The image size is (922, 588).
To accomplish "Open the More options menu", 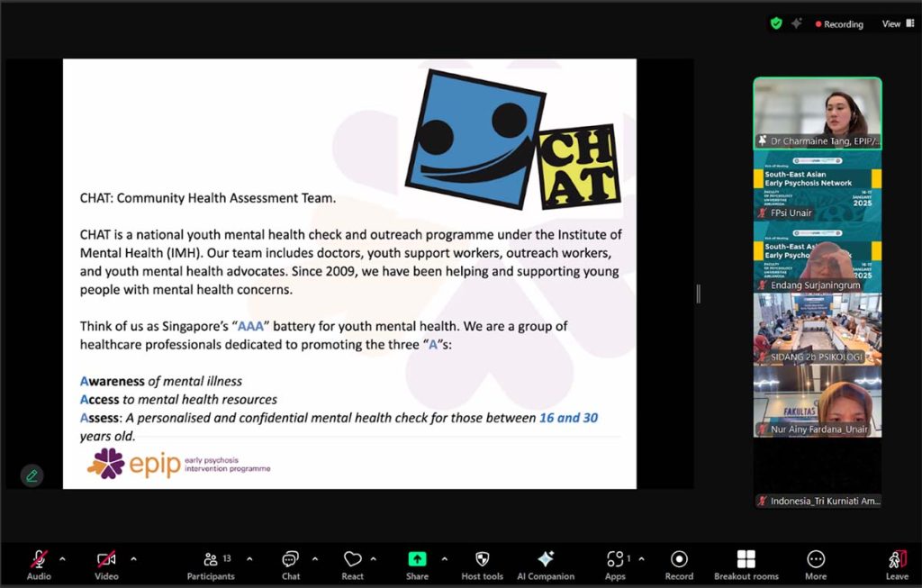I will (816, 559).
